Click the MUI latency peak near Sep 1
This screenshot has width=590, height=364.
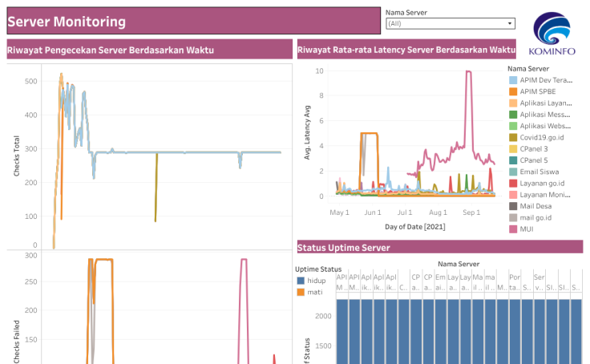point(468,72)
